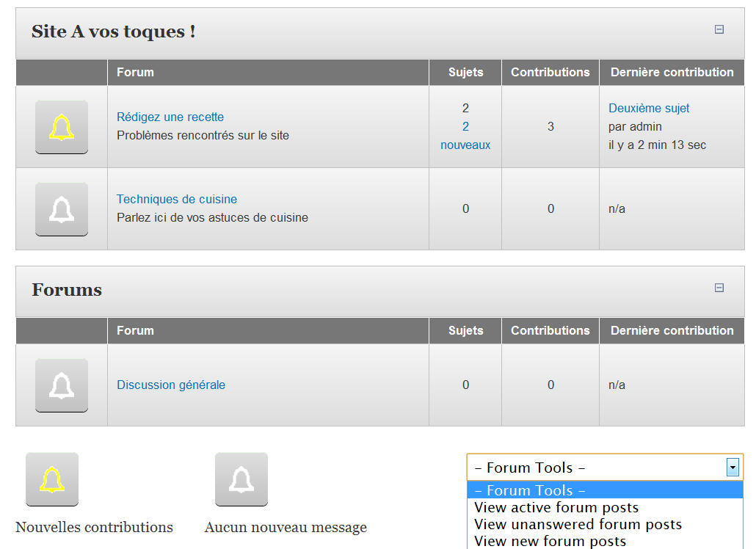This screenshot has height=549, width=756.
Task: Click the Site A vos toques heading
Action: point(113,32)
